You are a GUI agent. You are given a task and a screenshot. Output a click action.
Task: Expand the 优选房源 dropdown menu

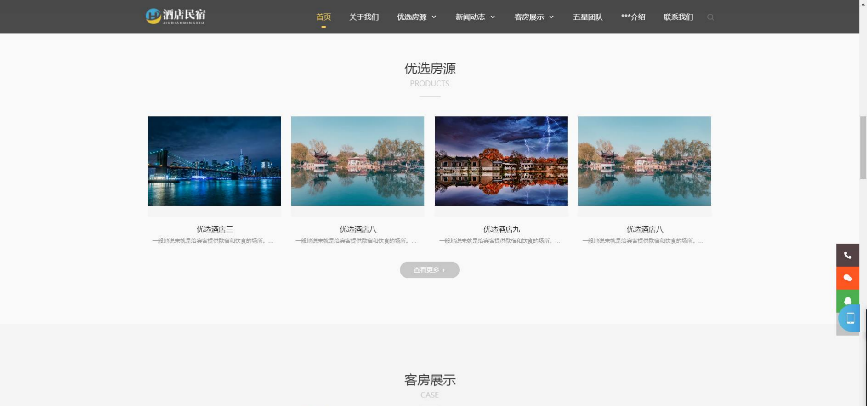coord(416,17)
